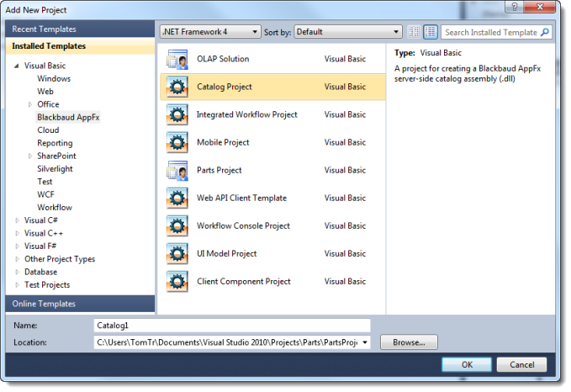This screenshot has height=392, width=571.
Task: Select the 'UI Model Project' template name
Action: click(226, 253)
